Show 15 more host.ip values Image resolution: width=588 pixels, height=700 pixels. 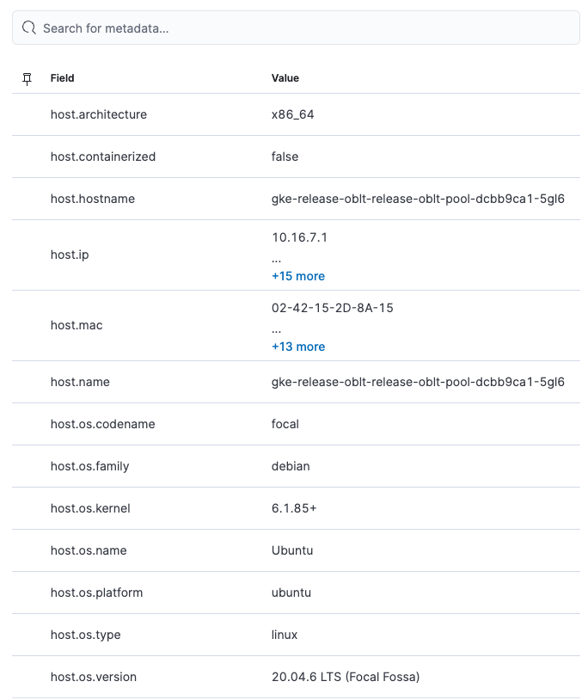click(x=298, y=276)
